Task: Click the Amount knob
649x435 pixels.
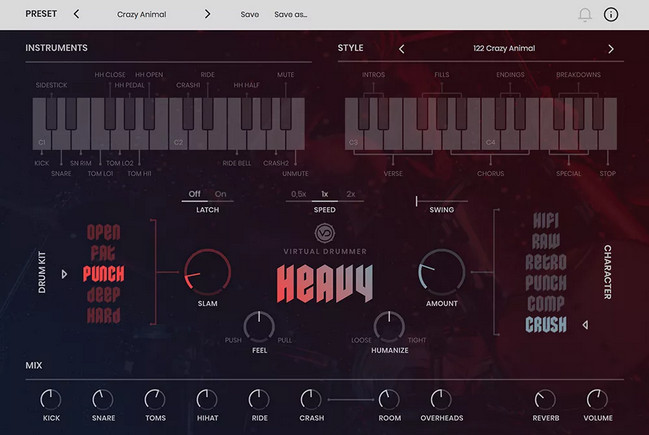Action: (x=442, y=272)
